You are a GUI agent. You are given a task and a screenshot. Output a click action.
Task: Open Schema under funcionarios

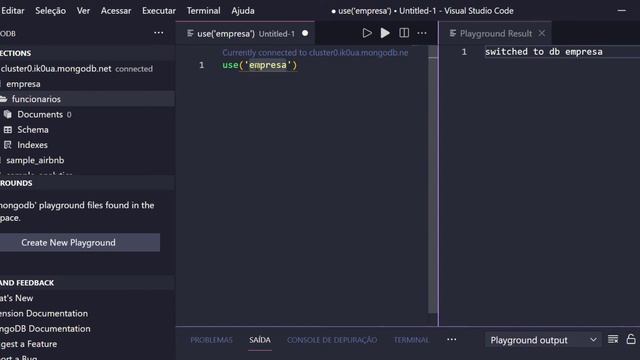click(87, 129)
